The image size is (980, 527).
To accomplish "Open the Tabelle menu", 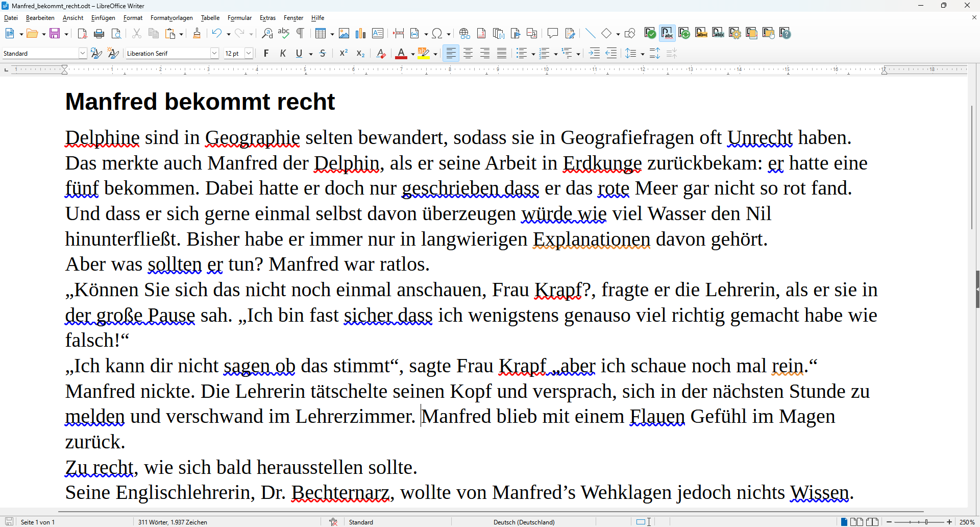I will (x=210, y=18).
